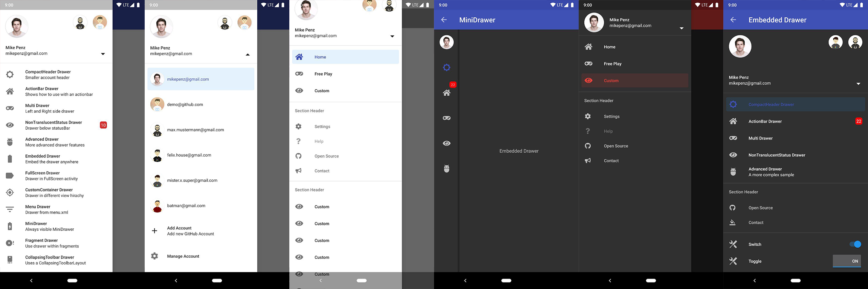
Task: Select highlighted mikepenz@gmail.com account row
Action: (201, 79)
